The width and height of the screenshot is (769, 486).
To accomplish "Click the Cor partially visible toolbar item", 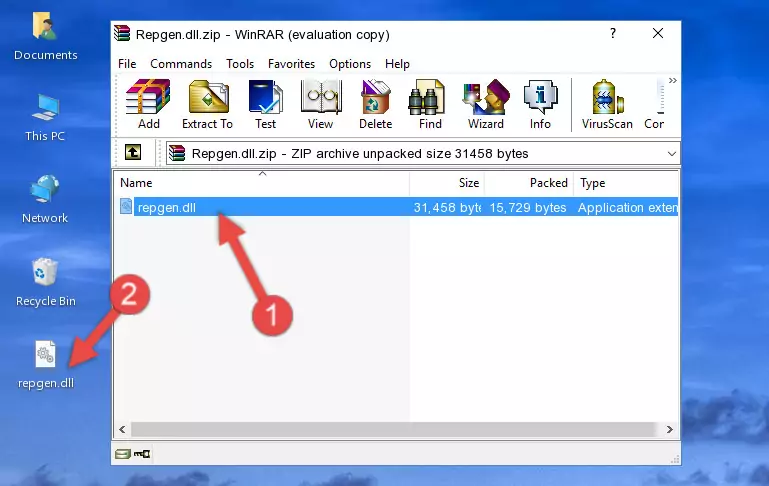I will tap(654, 104).
